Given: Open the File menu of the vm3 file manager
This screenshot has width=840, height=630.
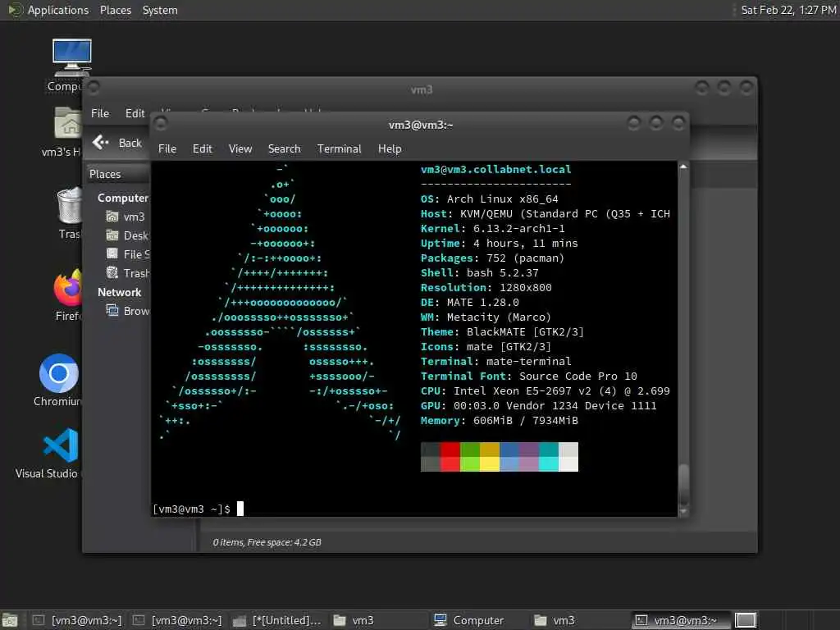Looking at the screenshot, I should click(x=100, y=113).
